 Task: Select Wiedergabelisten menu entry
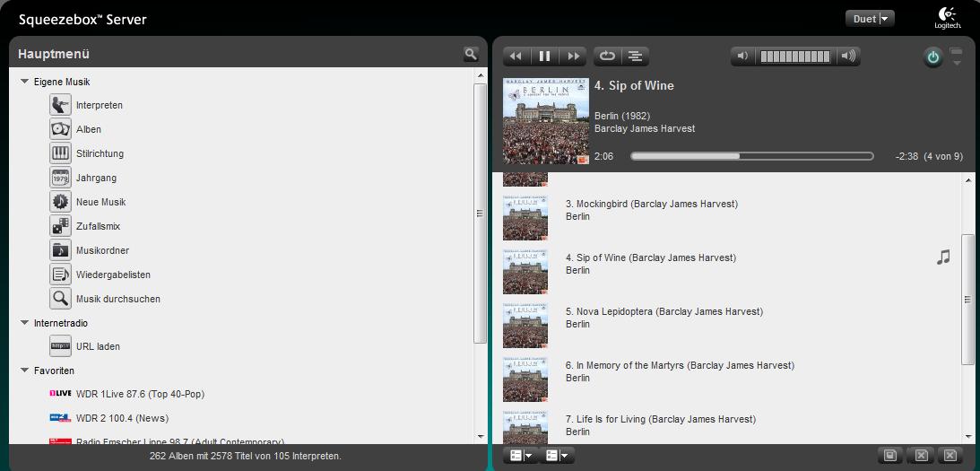click(x=113, y=275)
